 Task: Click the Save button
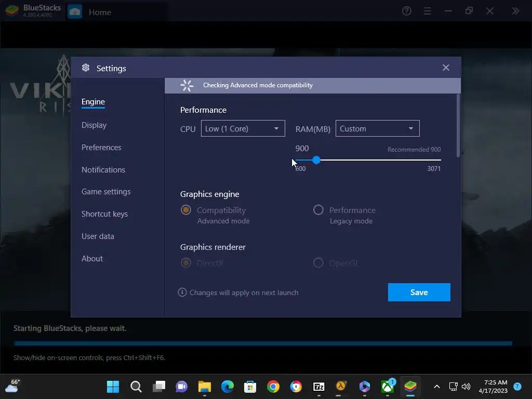[419, 292]
